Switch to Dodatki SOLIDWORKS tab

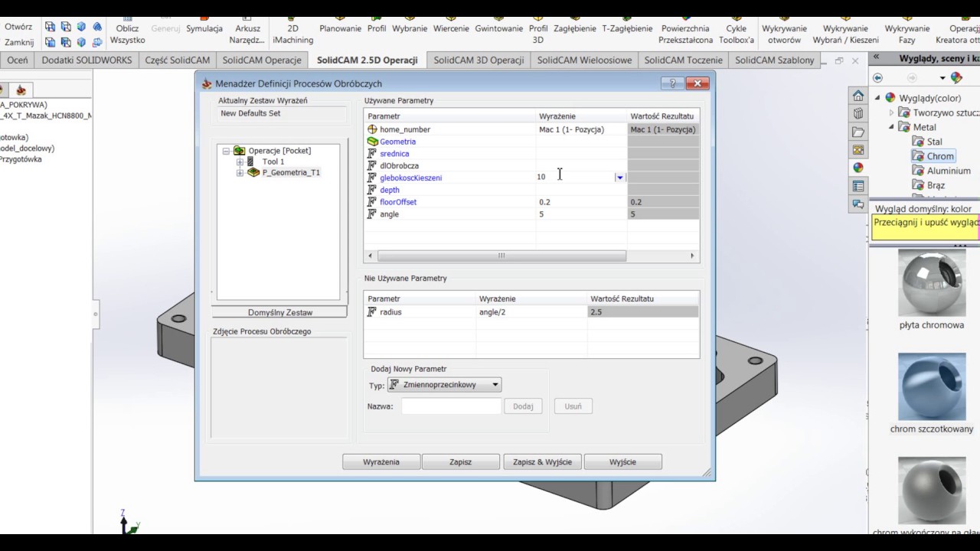click(x=87, y=60)
